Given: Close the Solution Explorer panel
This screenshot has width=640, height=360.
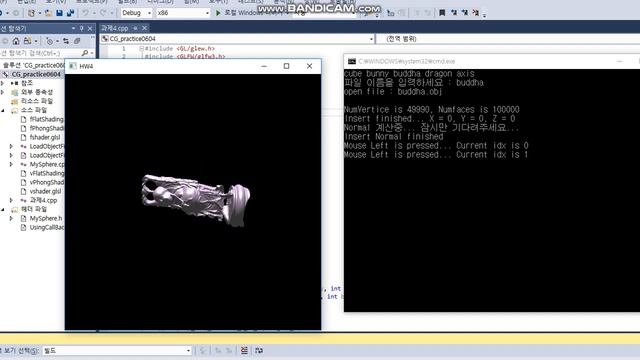Looking at the screenshot, I should coord(90,28).
